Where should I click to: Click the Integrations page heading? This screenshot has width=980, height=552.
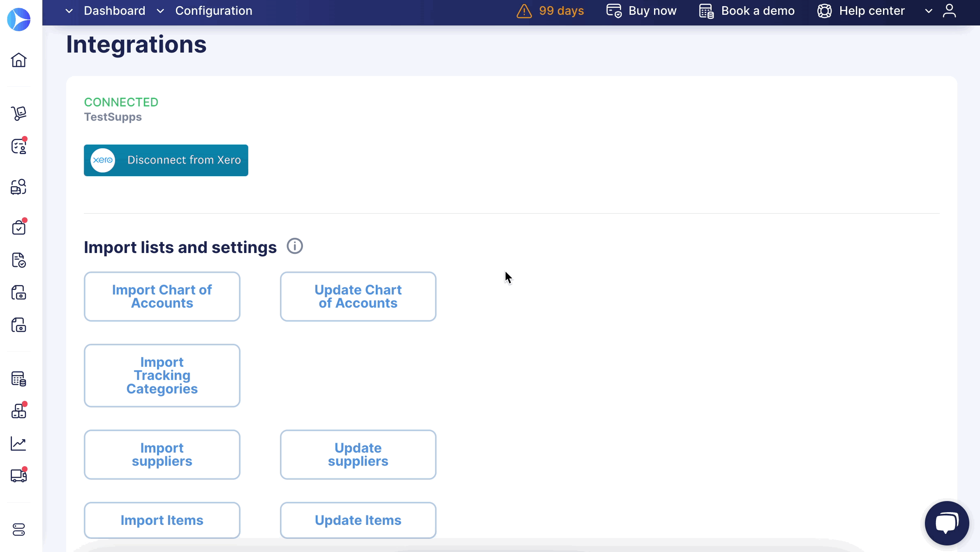[x=136, y=44]
